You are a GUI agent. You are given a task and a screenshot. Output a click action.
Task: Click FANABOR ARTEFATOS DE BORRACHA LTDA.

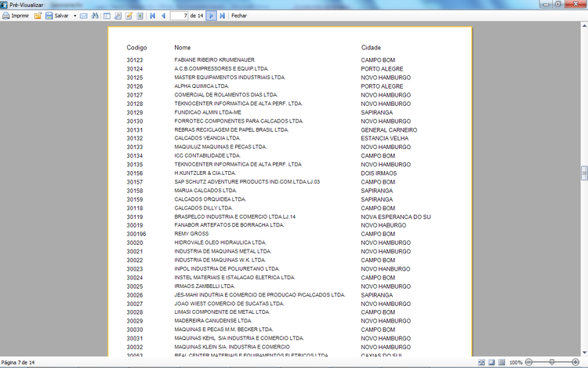229,225
